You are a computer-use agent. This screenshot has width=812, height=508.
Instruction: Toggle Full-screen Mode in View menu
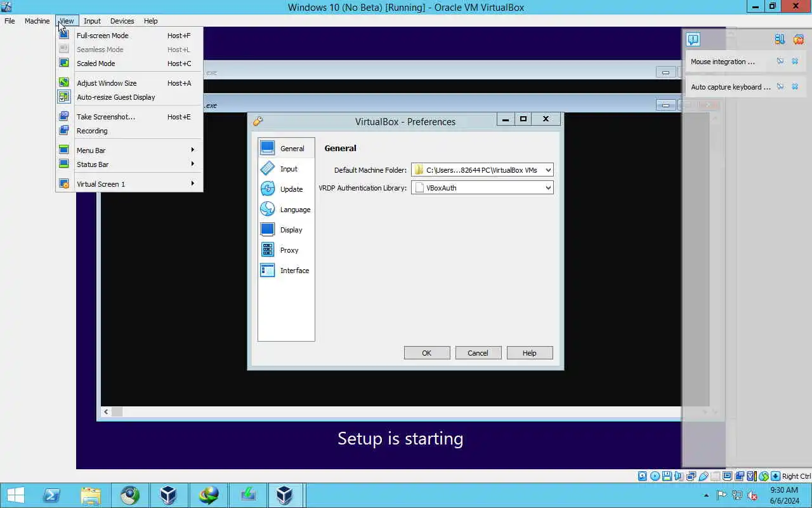pyautogui.click(x=129, y=36)
